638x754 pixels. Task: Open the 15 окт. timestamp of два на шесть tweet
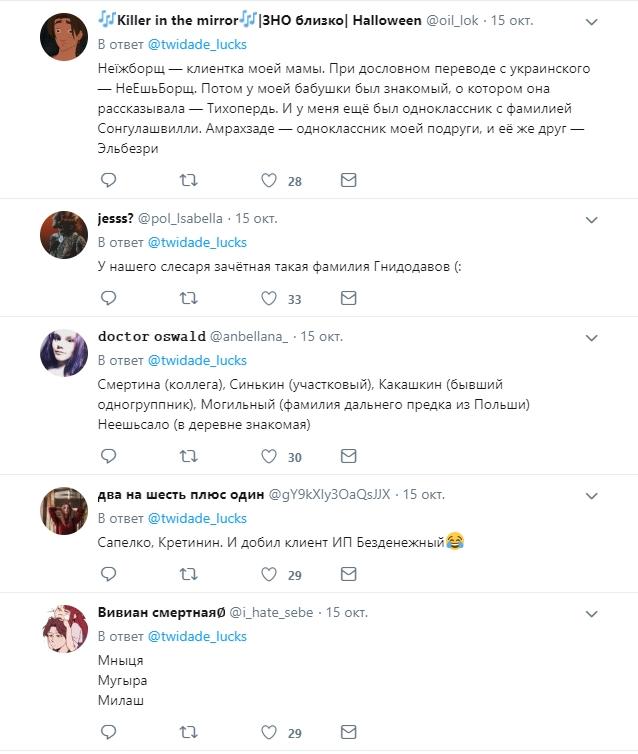pos(423,494)
